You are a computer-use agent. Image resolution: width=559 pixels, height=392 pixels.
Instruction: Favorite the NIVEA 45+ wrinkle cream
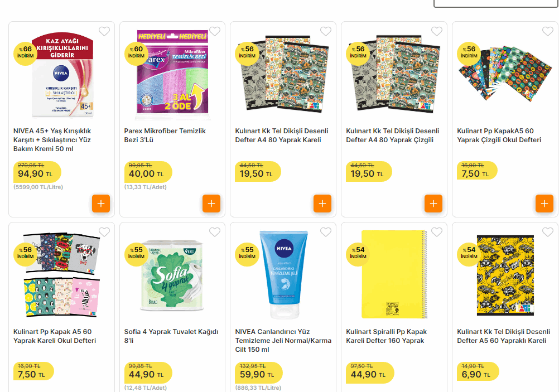tap(104, 32)
